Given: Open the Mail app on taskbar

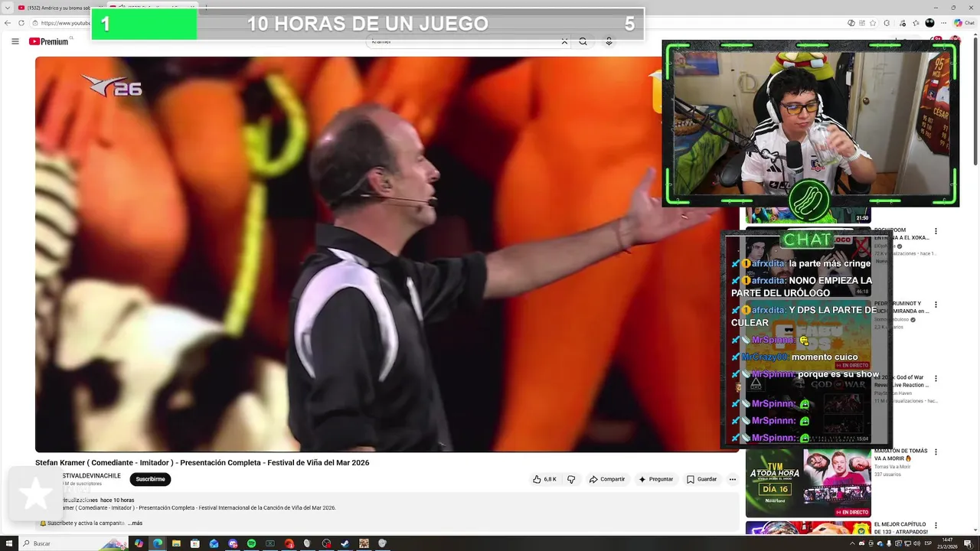Looking at the screenshot, I should tap(214, 543).
